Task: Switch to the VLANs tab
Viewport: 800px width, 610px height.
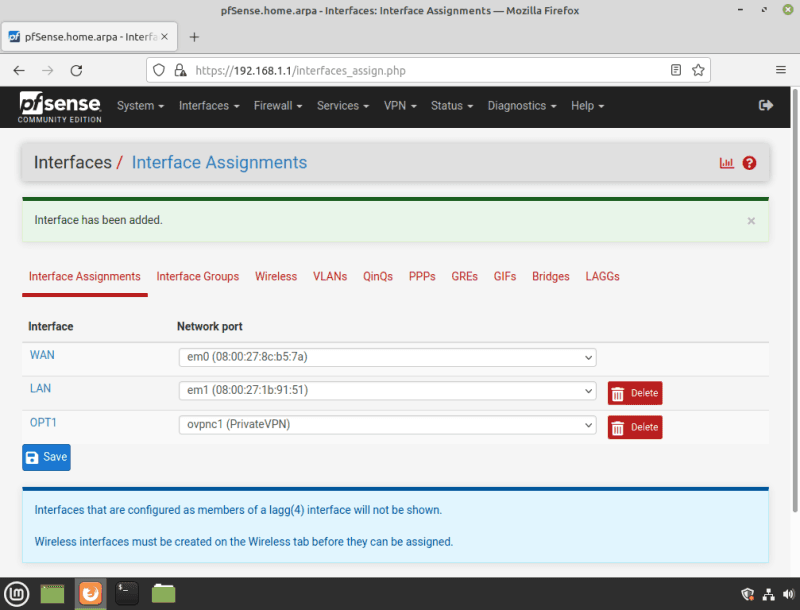Action: (x=330, y=277)
